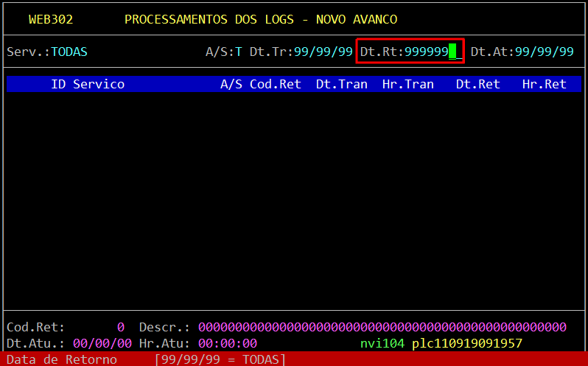Select the Dt.Ret column header
The width and height of the screenshot is (588, 366).
[x=477, y=84]
